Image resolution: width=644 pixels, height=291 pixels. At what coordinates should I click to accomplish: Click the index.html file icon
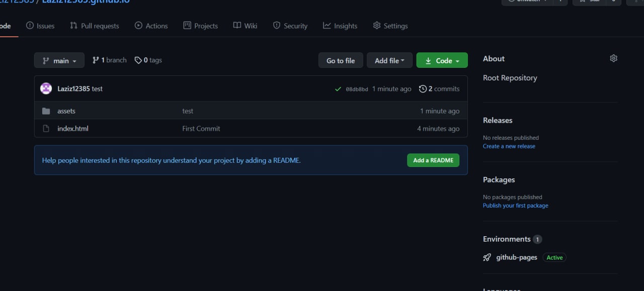click(x=46, y=129)
